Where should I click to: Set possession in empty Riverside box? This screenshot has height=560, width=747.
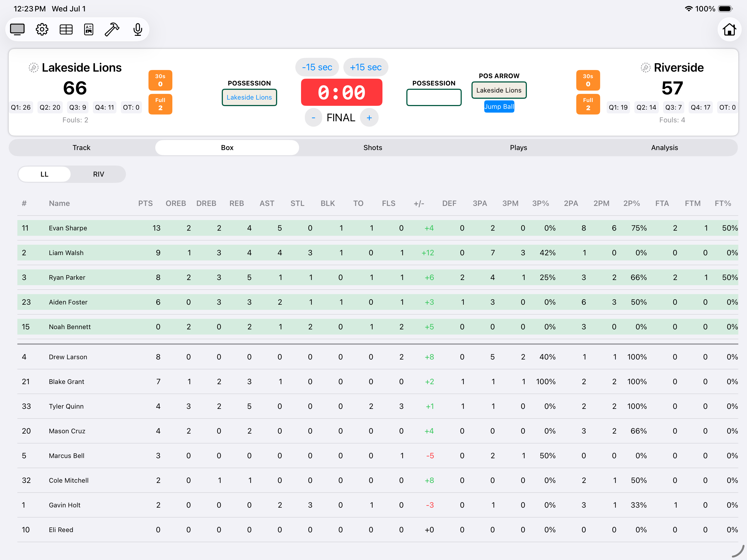(x=433, y=97)
